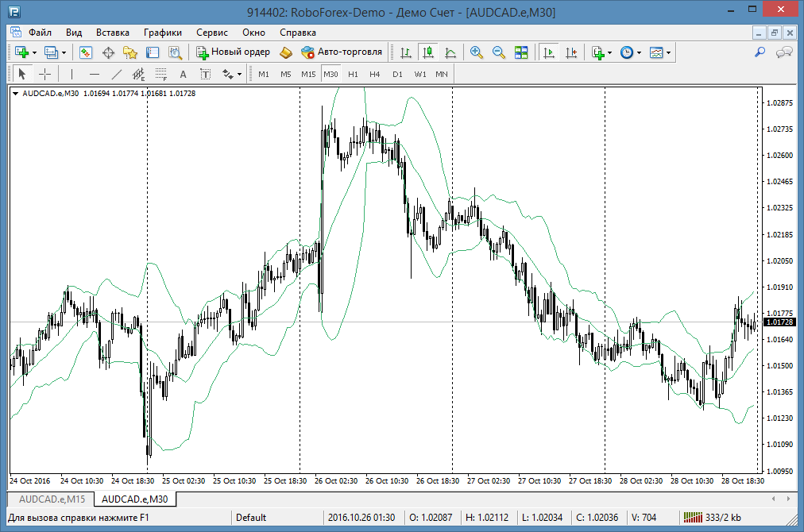Open the MetaEditor yellow book icon

285,52
